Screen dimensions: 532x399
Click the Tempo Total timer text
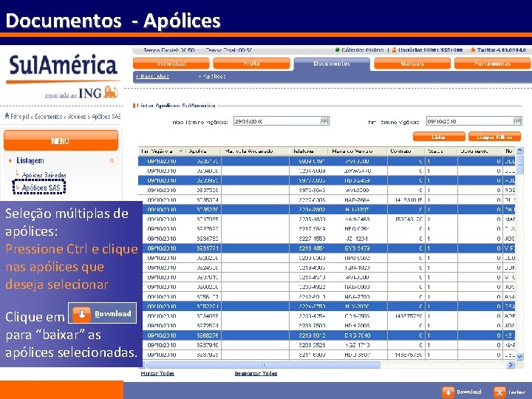pyautogui.click(x=228, y=50)
